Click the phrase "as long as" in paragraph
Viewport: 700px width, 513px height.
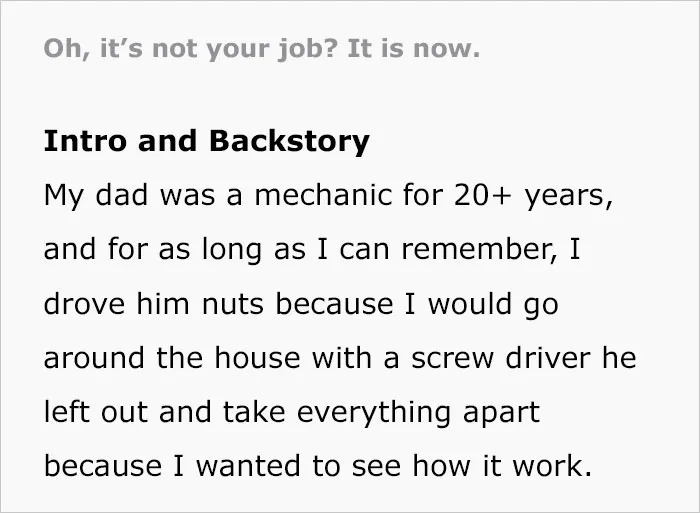[232, 250]
